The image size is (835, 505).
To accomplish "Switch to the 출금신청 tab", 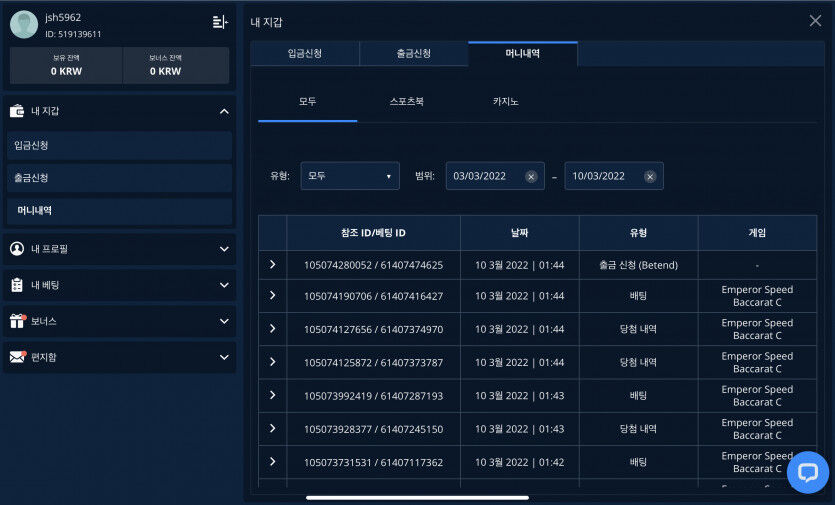I will click(x=414, y=54).
